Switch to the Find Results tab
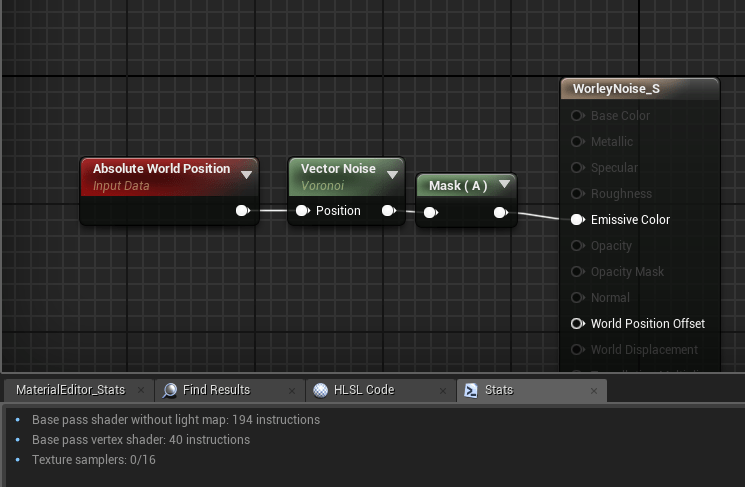 point(216,390)
